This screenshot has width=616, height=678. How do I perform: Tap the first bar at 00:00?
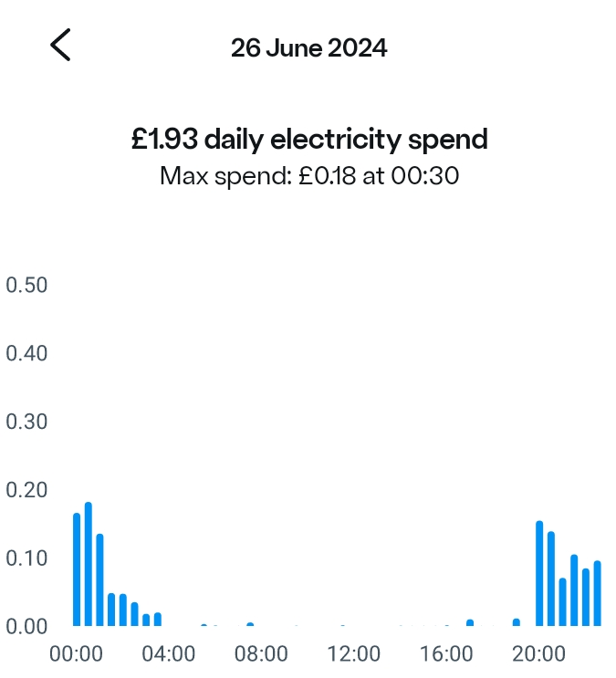click(x=77, y=569)
